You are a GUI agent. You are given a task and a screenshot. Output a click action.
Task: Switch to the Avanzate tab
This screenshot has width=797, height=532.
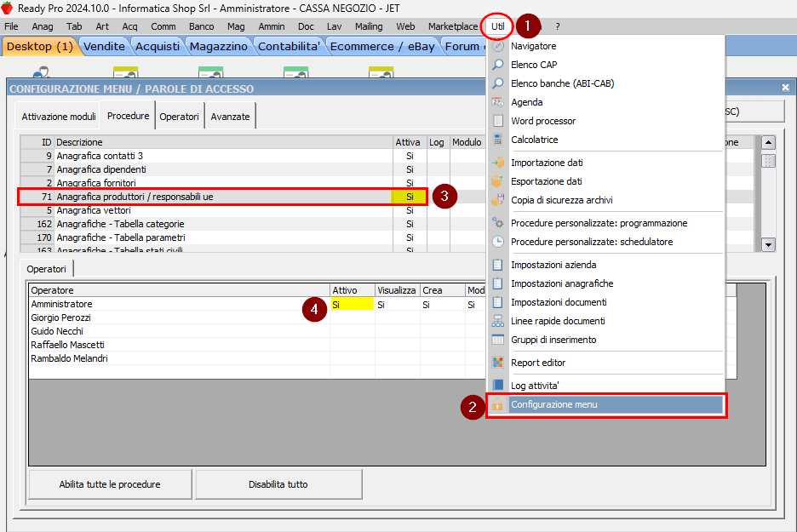pyautogui.click(x=230, y=117)
